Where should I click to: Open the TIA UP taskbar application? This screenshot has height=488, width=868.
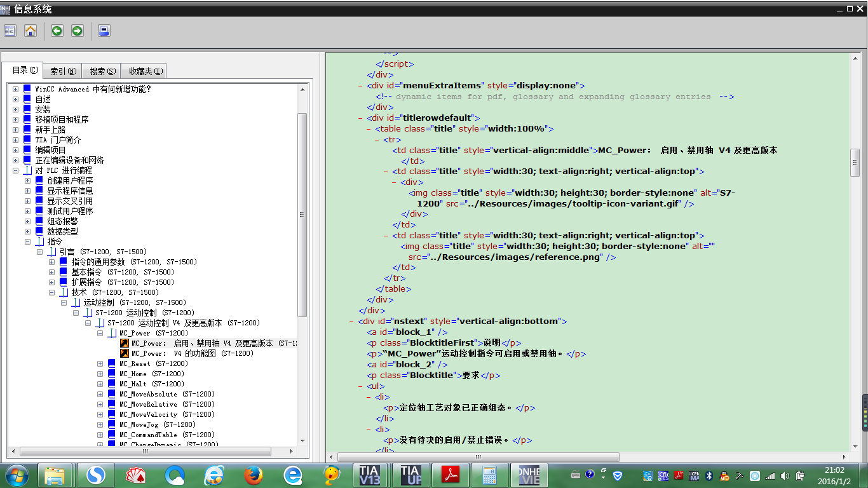point(411,475)
